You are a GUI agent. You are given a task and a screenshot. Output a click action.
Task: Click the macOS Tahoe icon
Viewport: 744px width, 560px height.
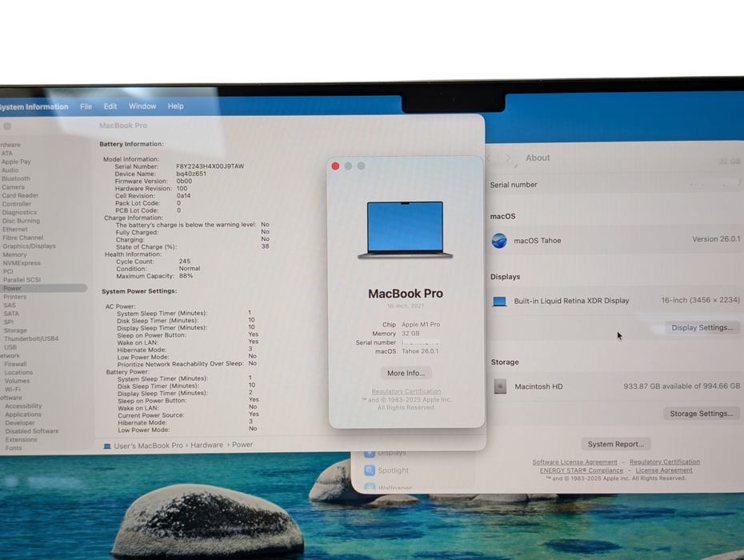coord(499,241)
